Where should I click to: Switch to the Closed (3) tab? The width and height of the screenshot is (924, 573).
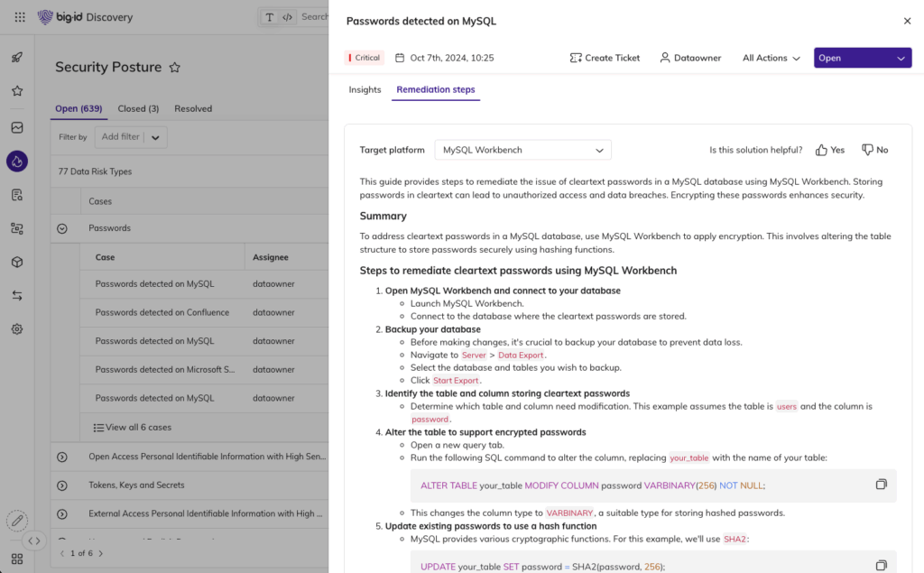pyautogui.click(x=138, y=108)
